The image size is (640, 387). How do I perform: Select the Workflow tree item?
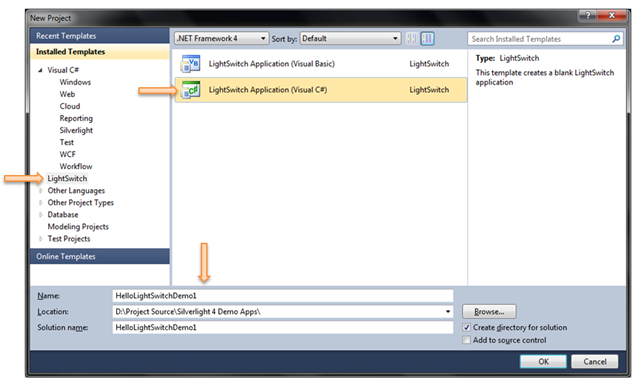76,167
